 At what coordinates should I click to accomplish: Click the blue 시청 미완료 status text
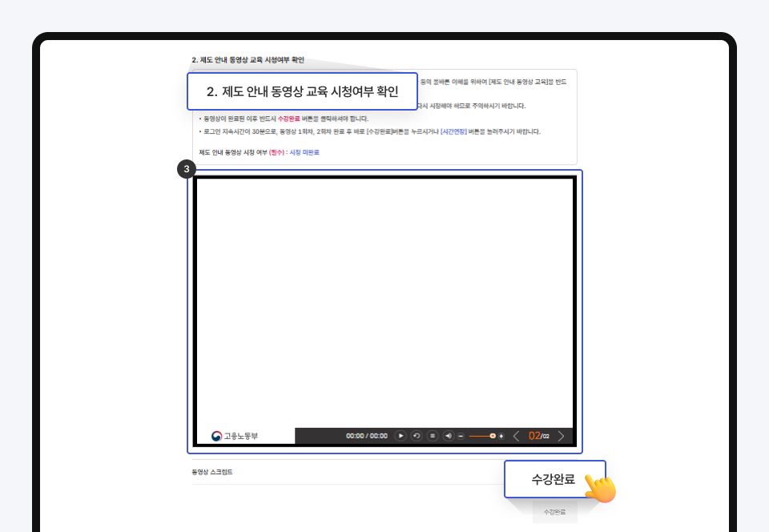(x=304, y=151)
